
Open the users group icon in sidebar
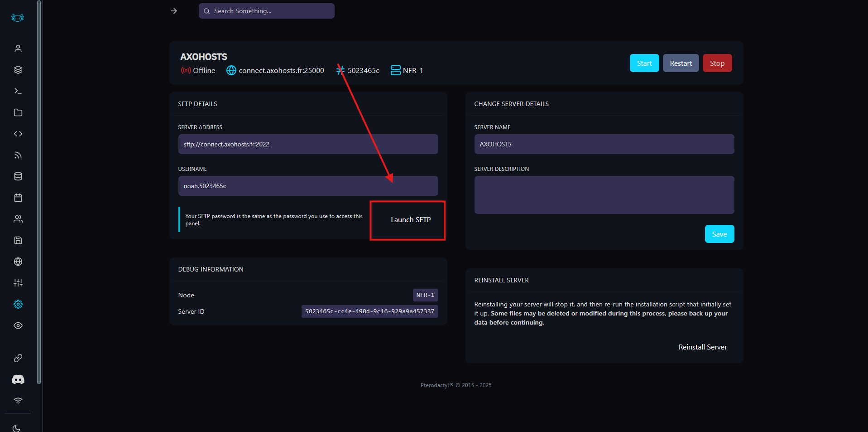click(x=18, y=219)
